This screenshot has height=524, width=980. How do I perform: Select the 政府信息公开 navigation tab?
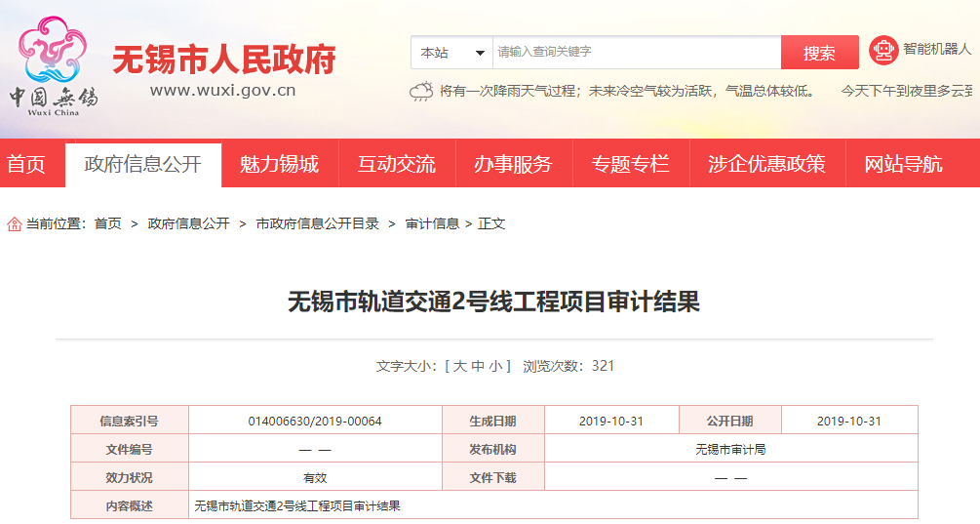[x=143, y=165]
